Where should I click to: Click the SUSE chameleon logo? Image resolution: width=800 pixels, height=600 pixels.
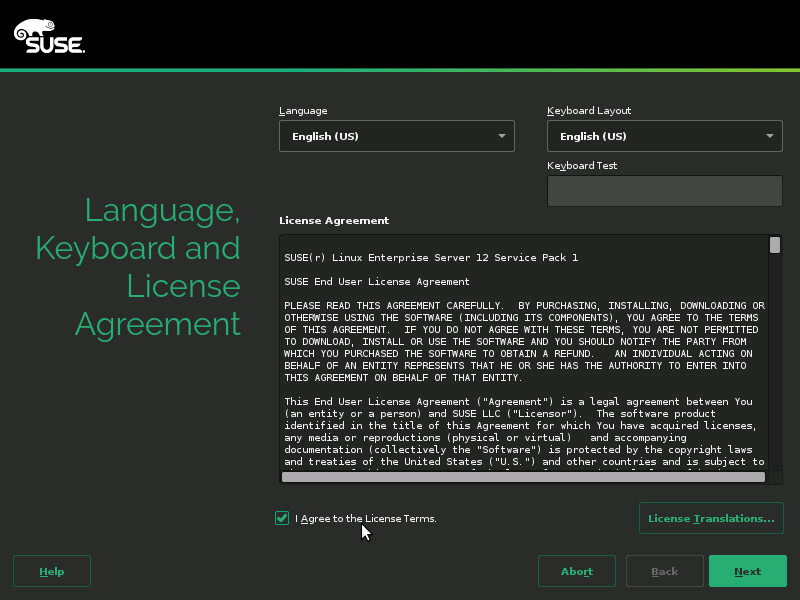(x=48, y=35)
